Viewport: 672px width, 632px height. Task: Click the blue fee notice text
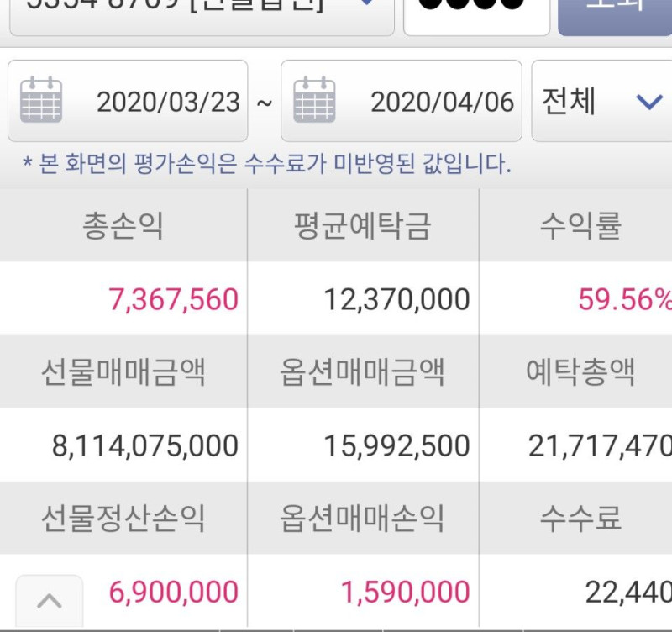[x=267, y=164]
